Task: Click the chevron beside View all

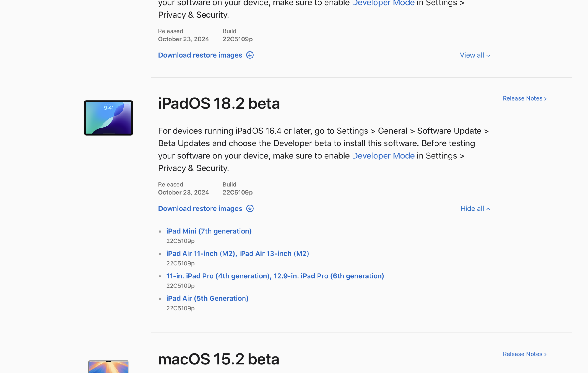Action: pos(488,56)
